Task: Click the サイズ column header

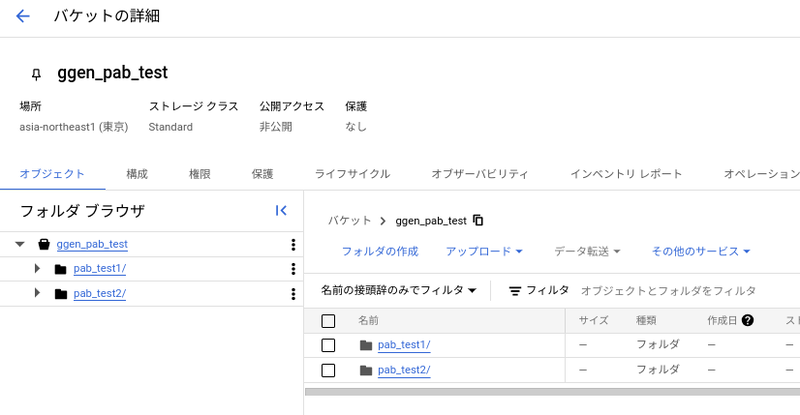Action: 593,320
